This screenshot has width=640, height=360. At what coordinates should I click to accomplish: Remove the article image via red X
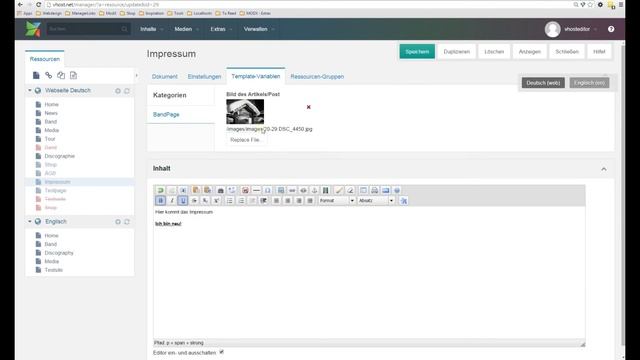point(309,107)
